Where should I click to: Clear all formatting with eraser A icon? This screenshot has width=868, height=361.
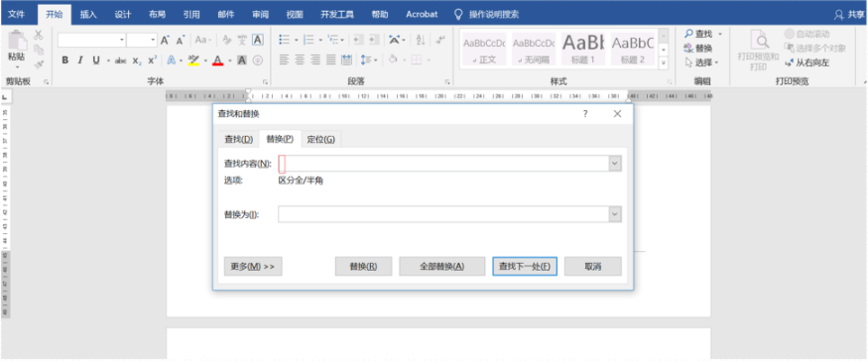226,40
